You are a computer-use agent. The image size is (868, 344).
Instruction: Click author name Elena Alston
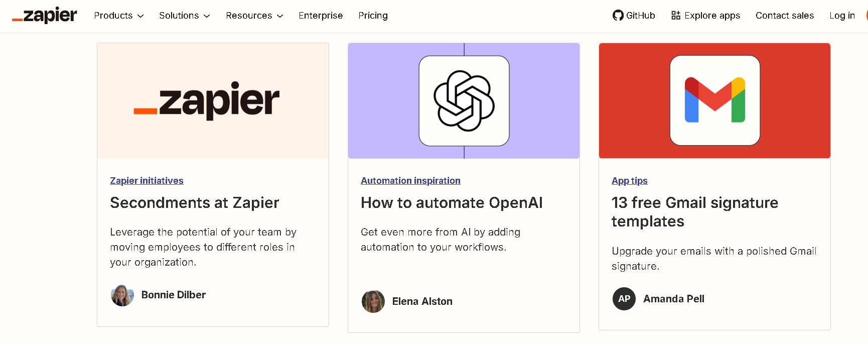click(422, 301)
